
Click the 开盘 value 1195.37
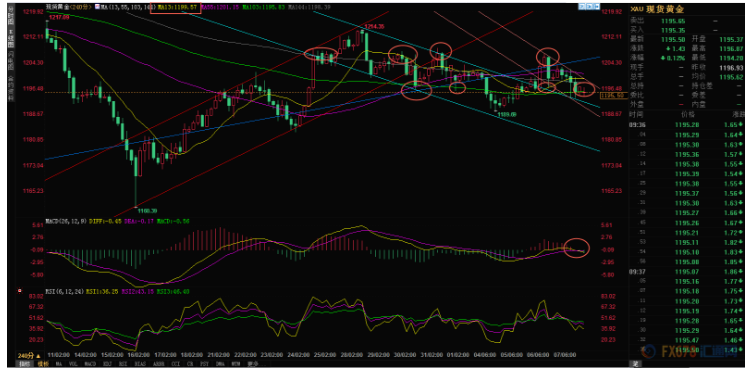(x=731, y=40)
